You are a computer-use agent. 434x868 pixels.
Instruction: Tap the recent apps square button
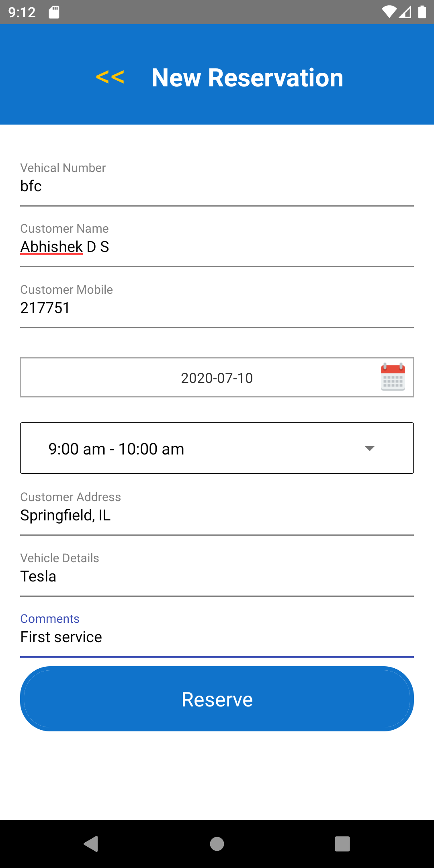[342, 843]
